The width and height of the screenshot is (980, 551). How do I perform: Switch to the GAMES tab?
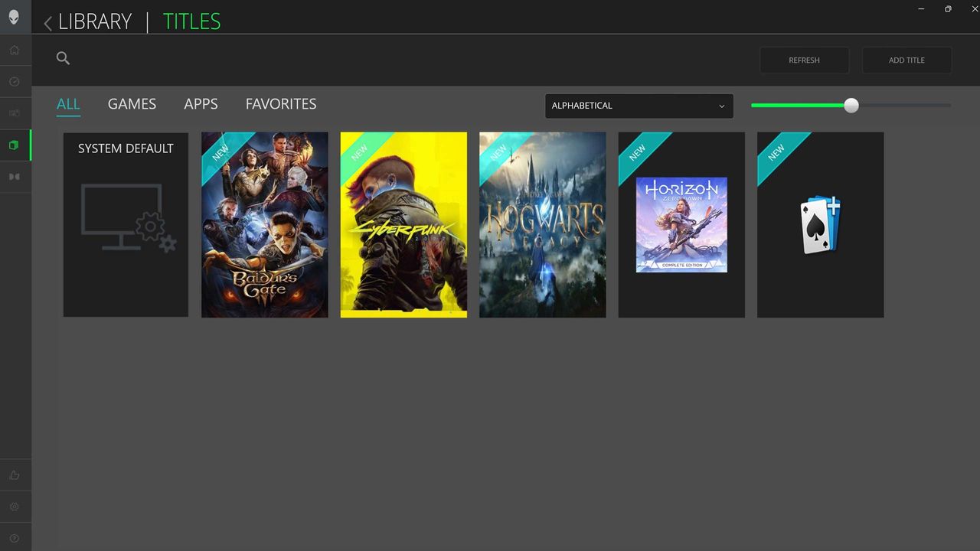point(132,104)
